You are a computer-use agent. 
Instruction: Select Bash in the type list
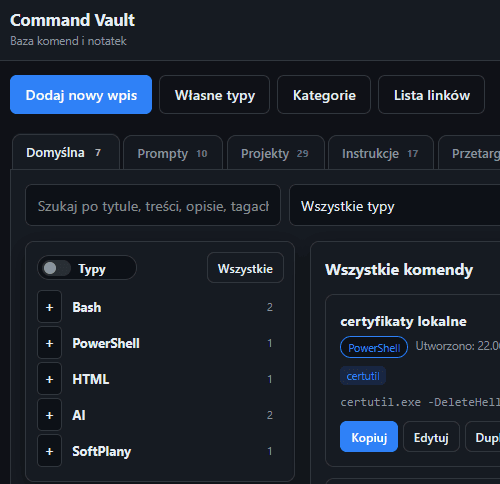[x=87, y=307]
